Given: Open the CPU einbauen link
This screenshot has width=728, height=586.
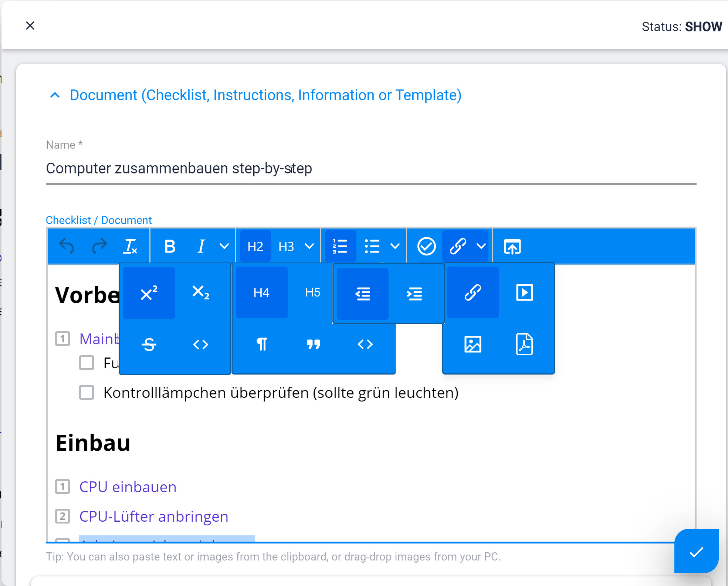Looking at the screenshot, I should (127, 487).
